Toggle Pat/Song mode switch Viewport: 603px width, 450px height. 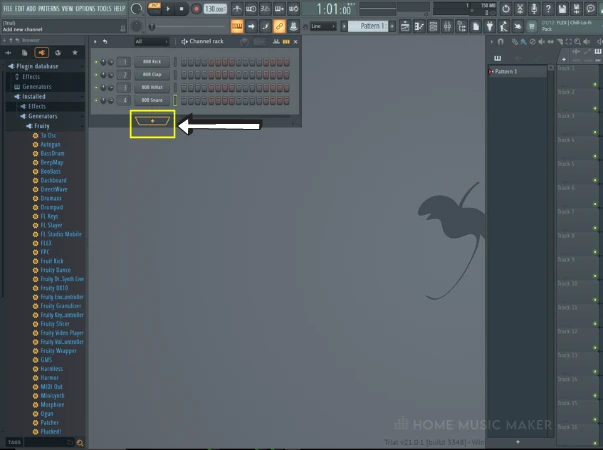coord(154,8)
